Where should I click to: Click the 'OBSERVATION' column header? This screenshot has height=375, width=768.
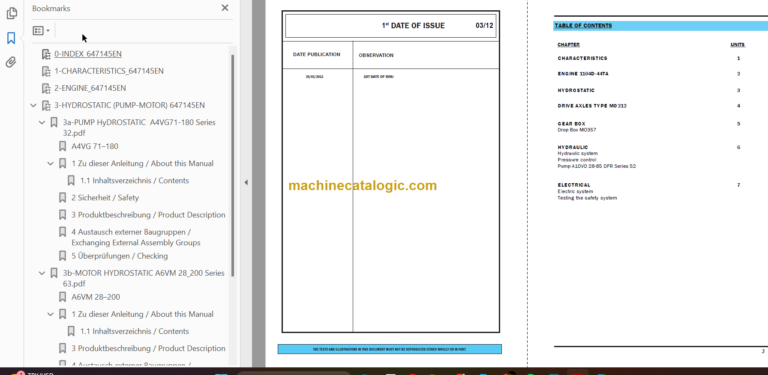click(376, 55)
